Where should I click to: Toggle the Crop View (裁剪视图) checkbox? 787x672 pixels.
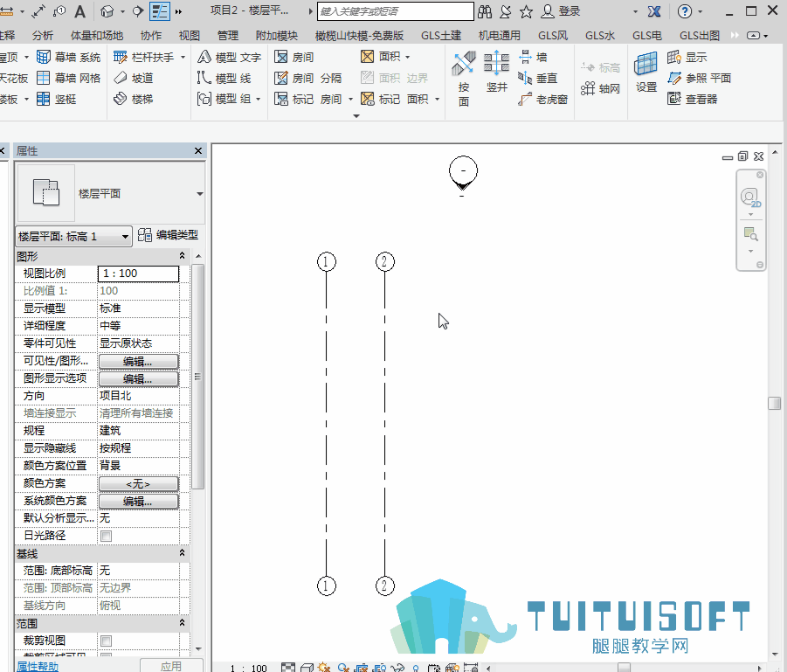[x=106, y=641]
